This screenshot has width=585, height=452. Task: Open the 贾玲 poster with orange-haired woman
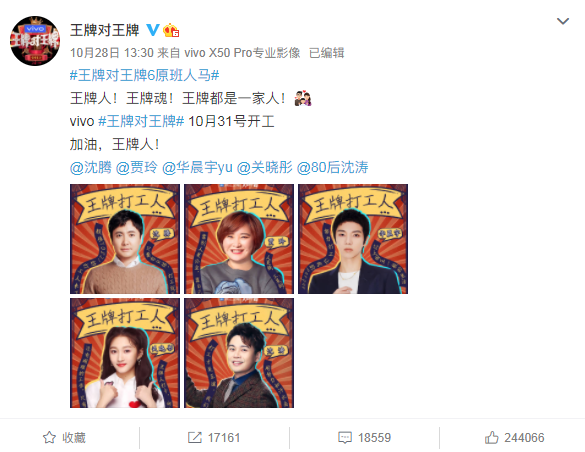pyautogui.click(x=239, y=239)
